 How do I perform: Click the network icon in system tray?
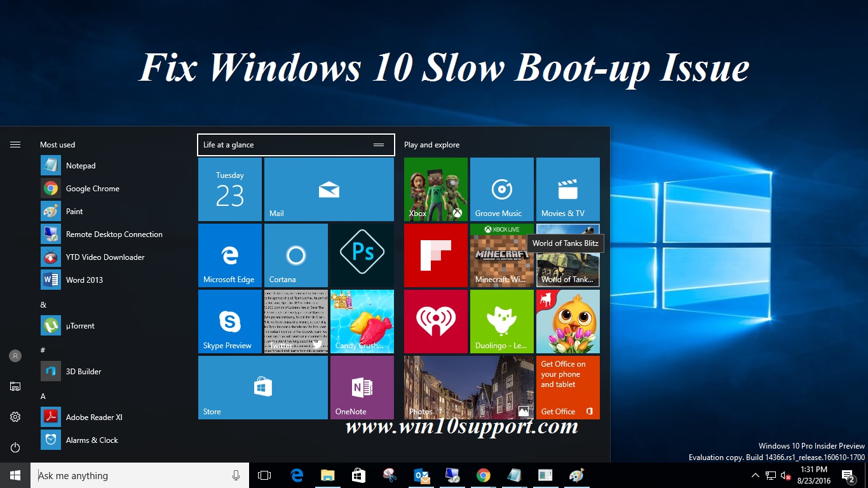click(x=771, y=475)
